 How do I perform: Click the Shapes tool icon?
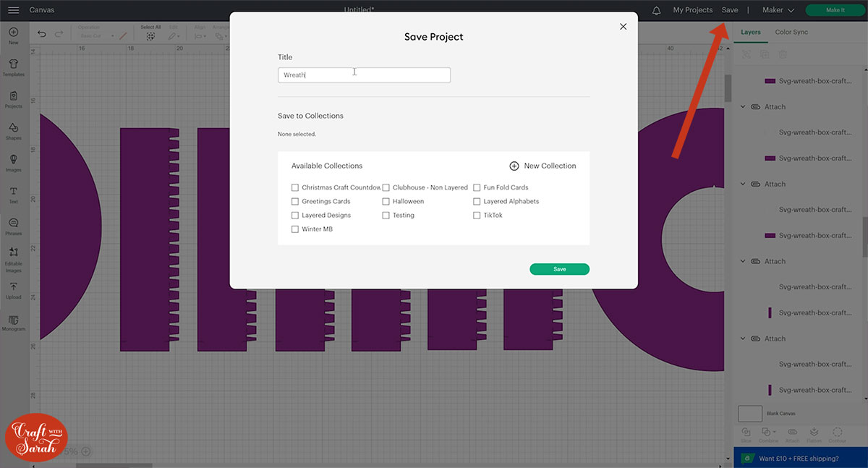point(13,130)
